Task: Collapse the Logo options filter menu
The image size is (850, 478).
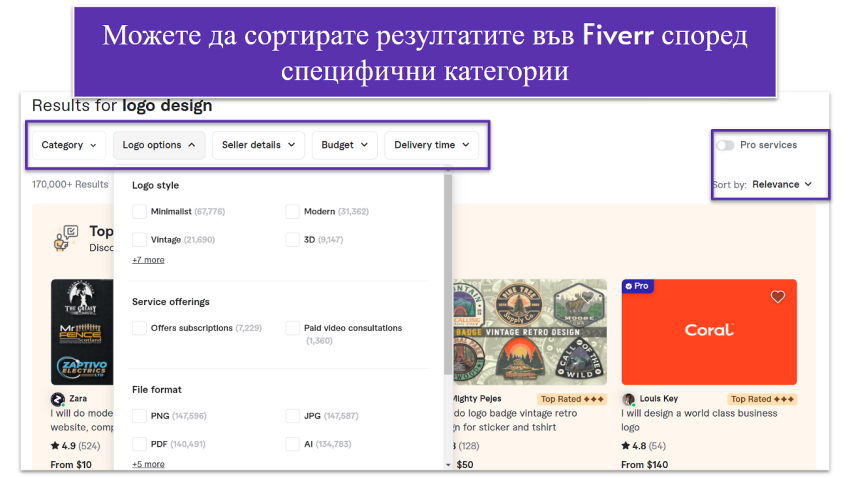Action: pos(159,145)
